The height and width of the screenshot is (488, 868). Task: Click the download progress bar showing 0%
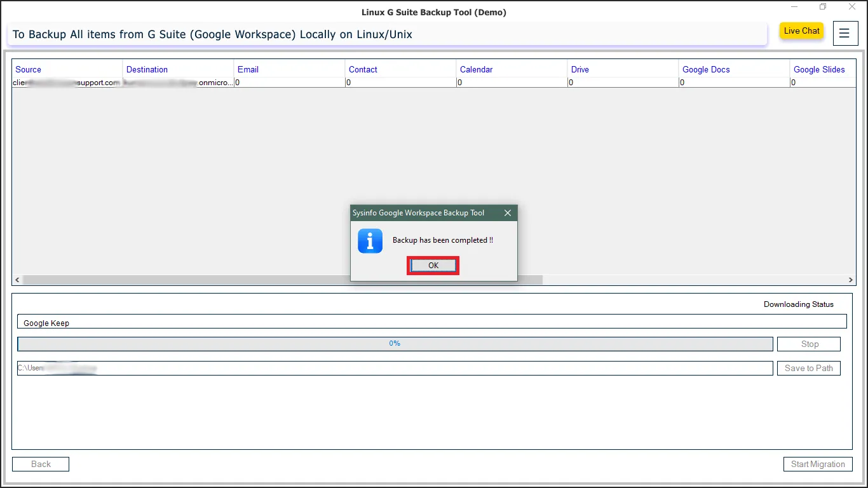[x=395, y=344]
